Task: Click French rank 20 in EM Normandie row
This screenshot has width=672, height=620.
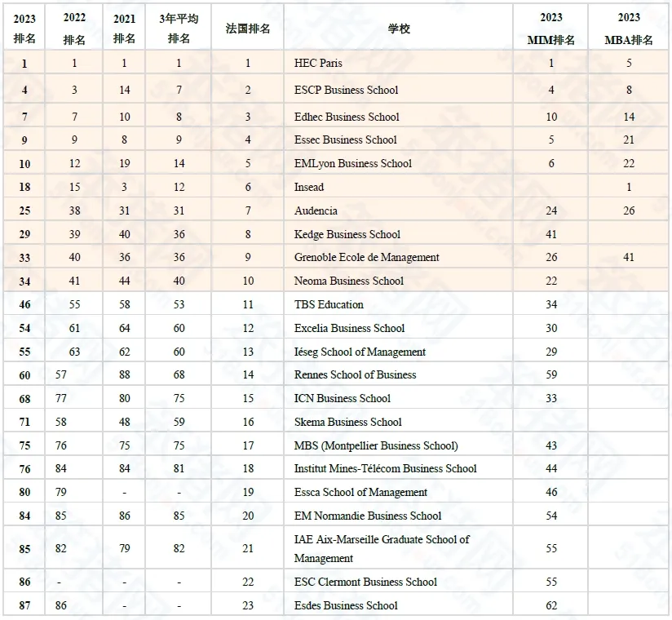Action: point(248,516)
